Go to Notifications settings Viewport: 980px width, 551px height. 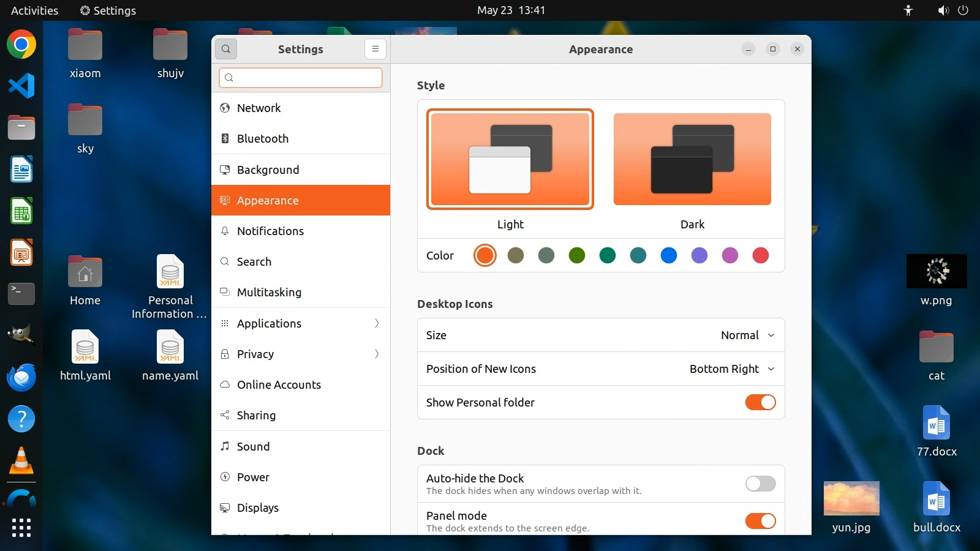pos(300,231)
